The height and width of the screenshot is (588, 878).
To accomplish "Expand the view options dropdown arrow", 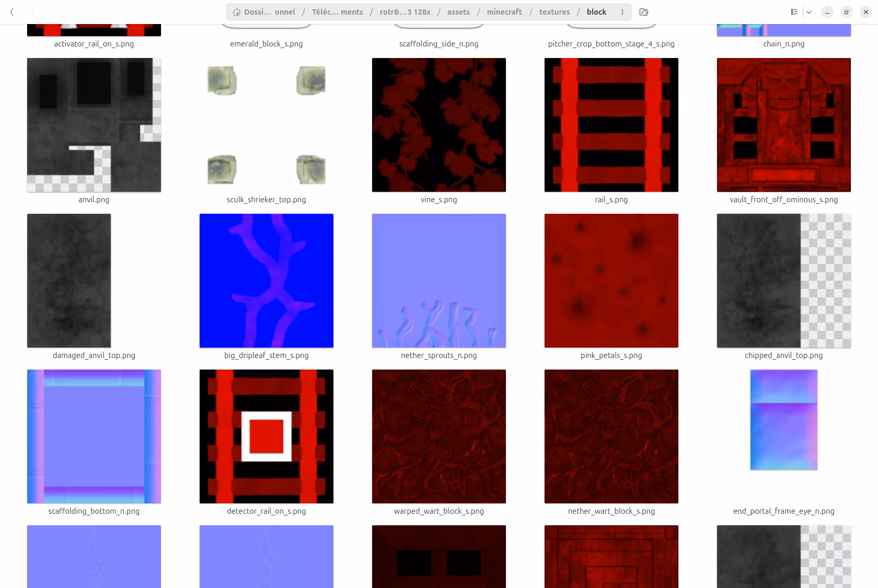I will click(x=809, y=12).
